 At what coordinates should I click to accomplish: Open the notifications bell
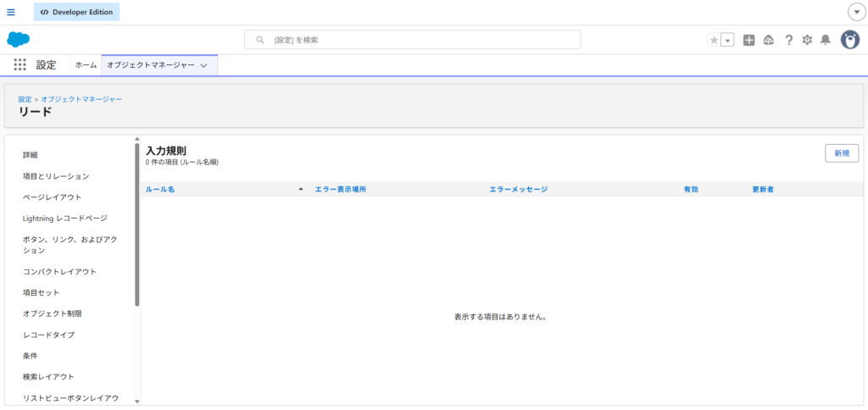pyautogui.click(x=826, y=40)
